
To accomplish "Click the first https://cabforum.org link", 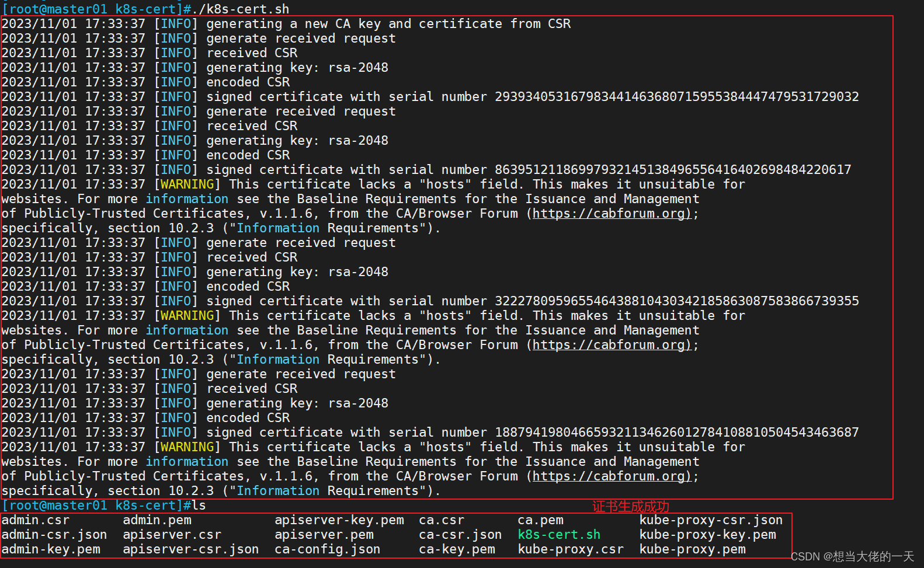I will pos(612,214).
